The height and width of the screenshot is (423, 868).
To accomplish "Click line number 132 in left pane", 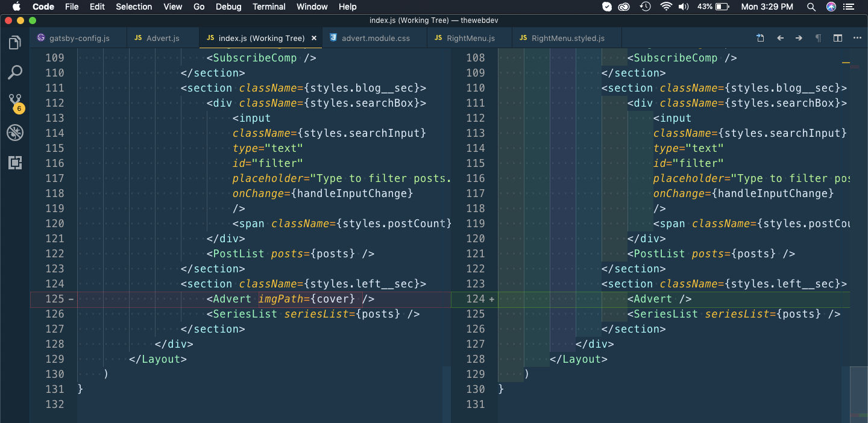I will tap(54, 404).
